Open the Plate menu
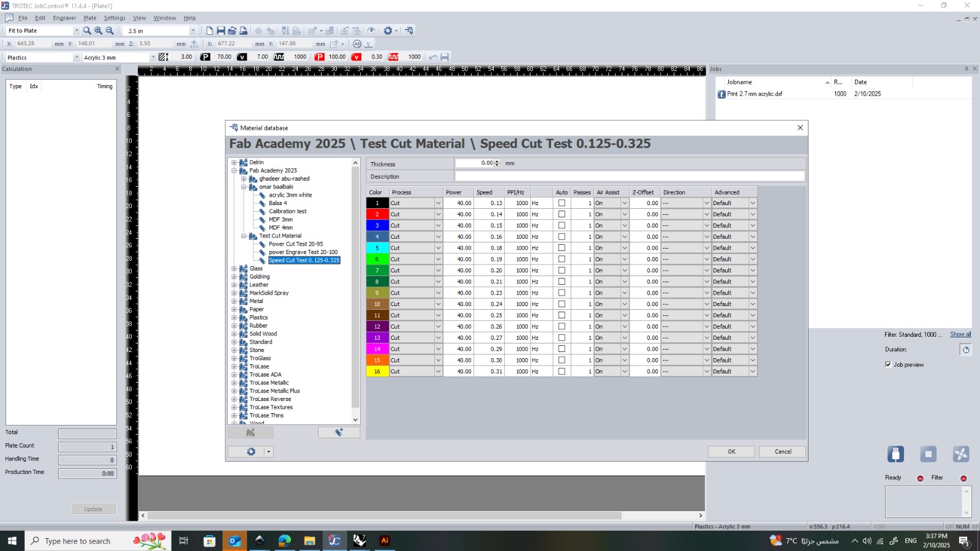The width and height of the screenshot is (980, 551). tap(90, 18)
